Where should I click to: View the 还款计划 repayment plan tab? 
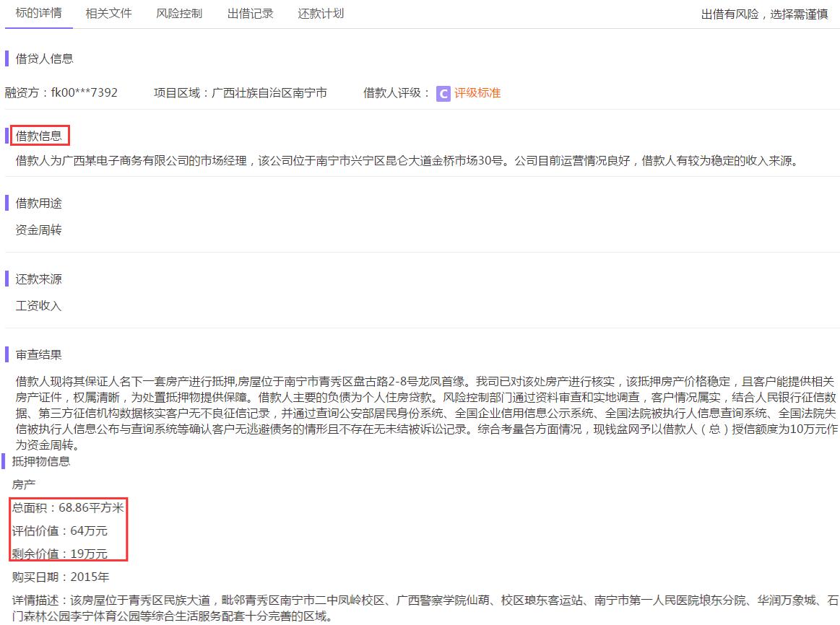click(x=320, y=13)
